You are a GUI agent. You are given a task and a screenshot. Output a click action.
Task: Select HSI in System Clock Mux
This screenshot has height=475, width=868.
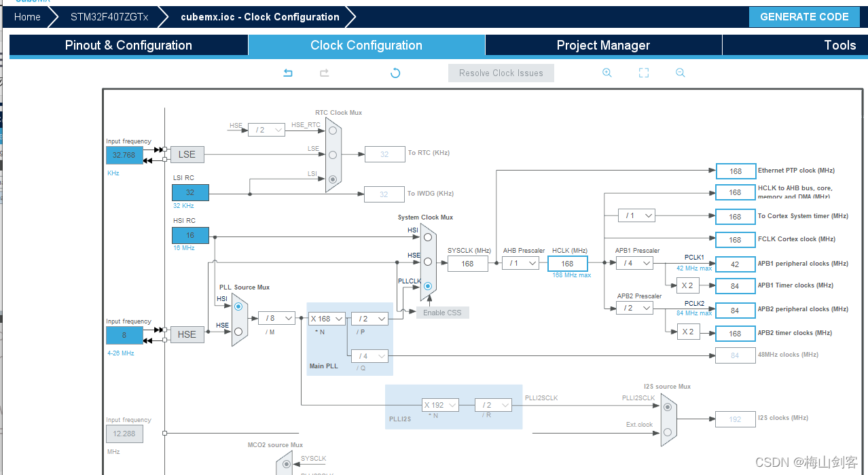[x=427, y=236]
